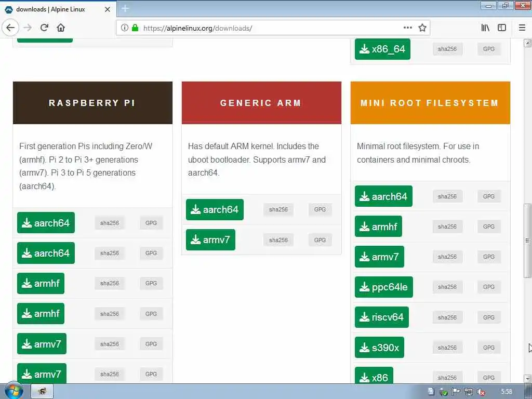Open the Windows Start menu
Image resolution: width=532 pixels, height=399 pixels.
click(x=14, y=391)
